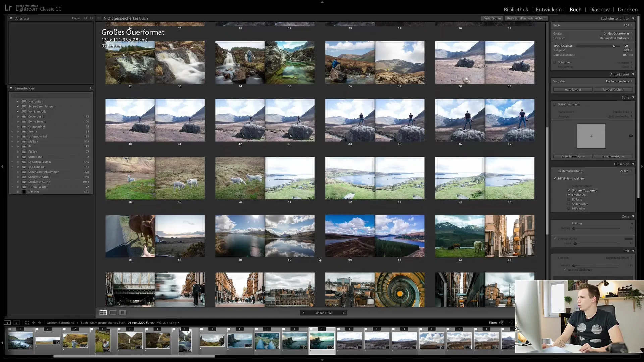This screenshot has height=362, width=644.
Task: Go to previous spread arrow
Action: coord(303,313)
